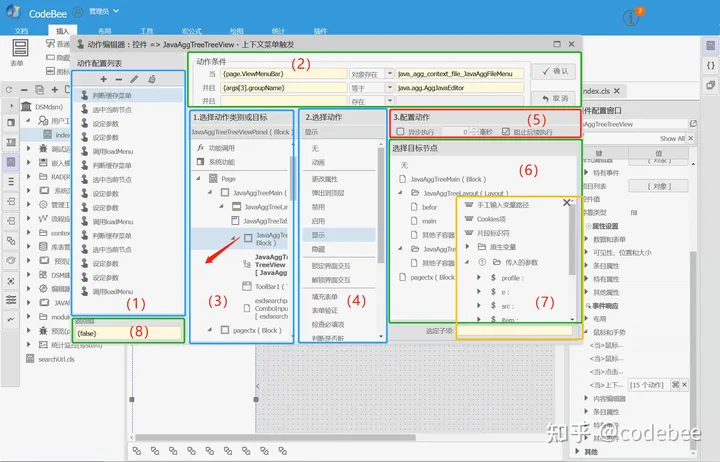Add a new action with plus icon
720x462 pixels.
[x=103, y=79]
